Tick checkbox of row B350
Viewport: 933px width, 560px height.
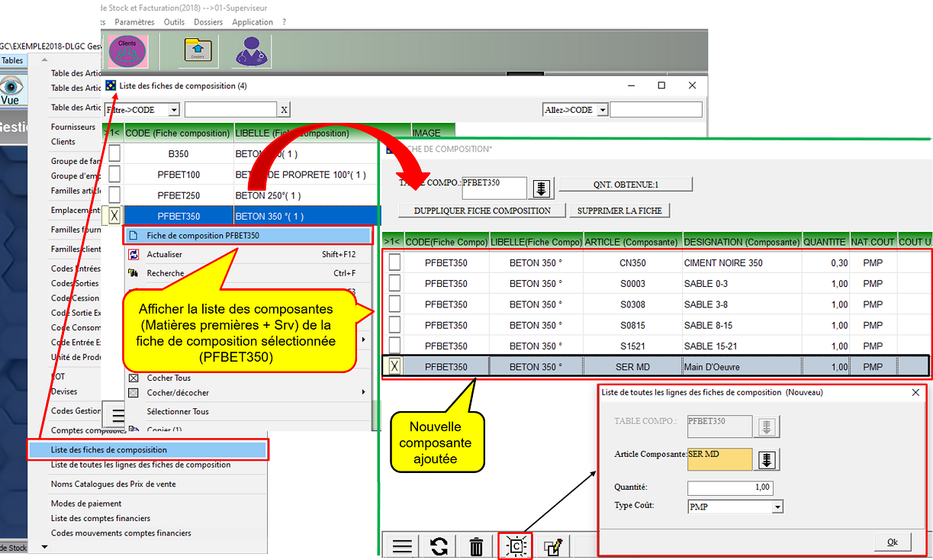(x=114, y=153)
